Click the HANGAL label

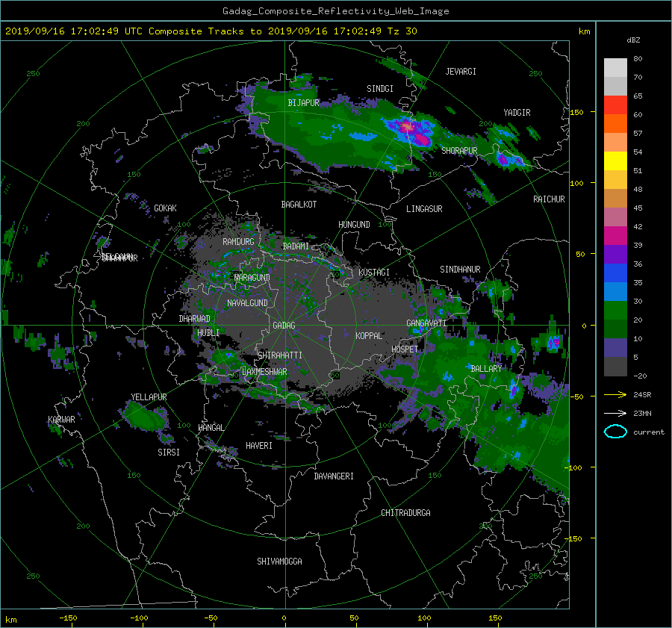click(211, 428)
